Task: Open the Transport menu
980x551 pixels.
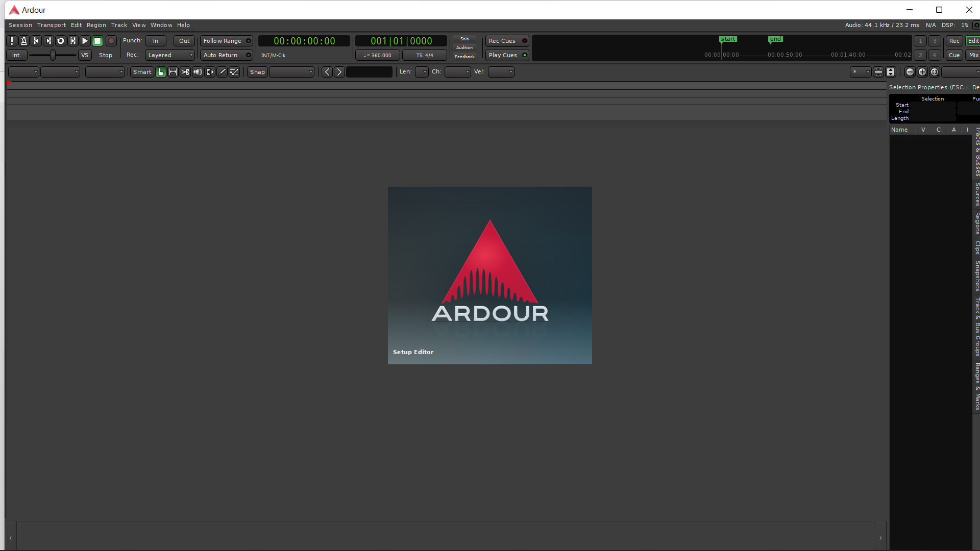Action: (x=51, y=25)
